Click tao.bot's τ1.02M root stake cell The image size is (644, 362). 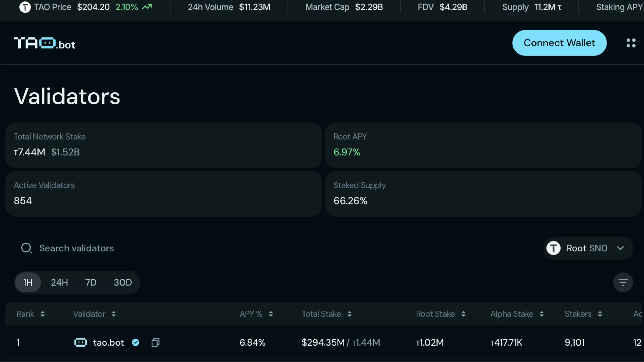pos(430,342)
